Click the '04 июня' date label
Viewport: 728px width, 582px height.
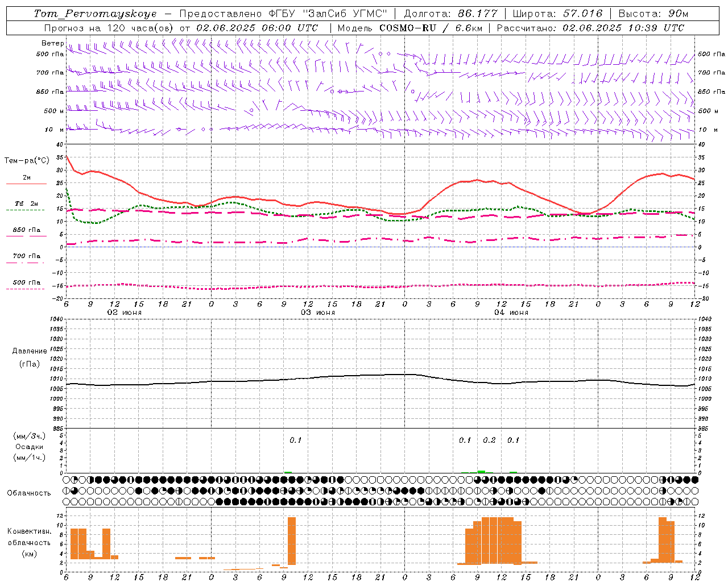click(511, 313)
